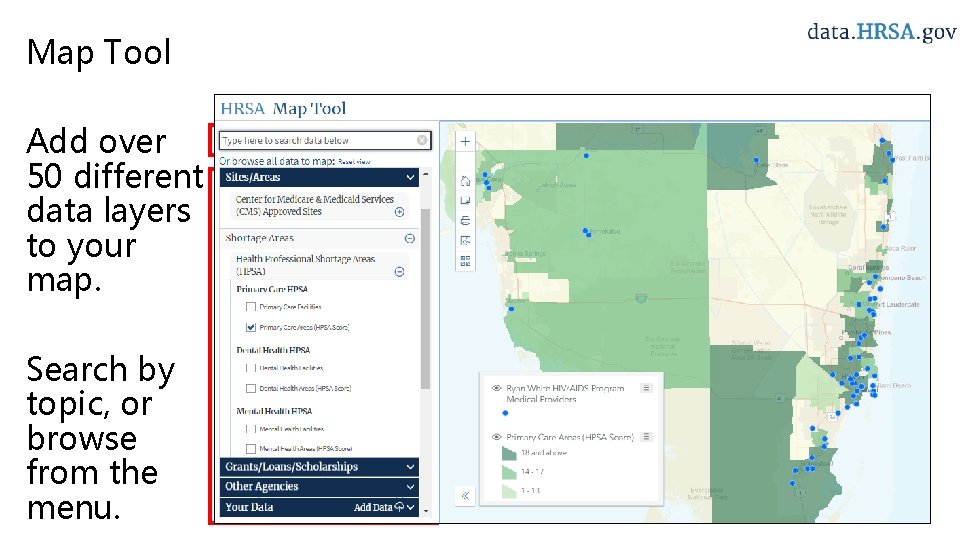Click the 1 - 13 legend swatch
The image size is (960, 540).
pos(509,490)
